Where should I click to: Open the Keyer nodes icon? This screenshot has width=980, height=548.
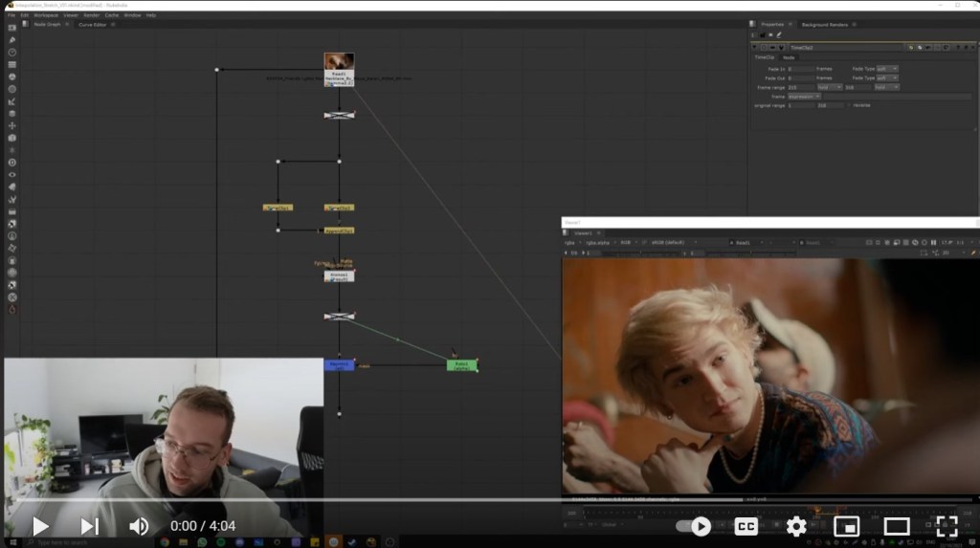(x=11, y=101)
